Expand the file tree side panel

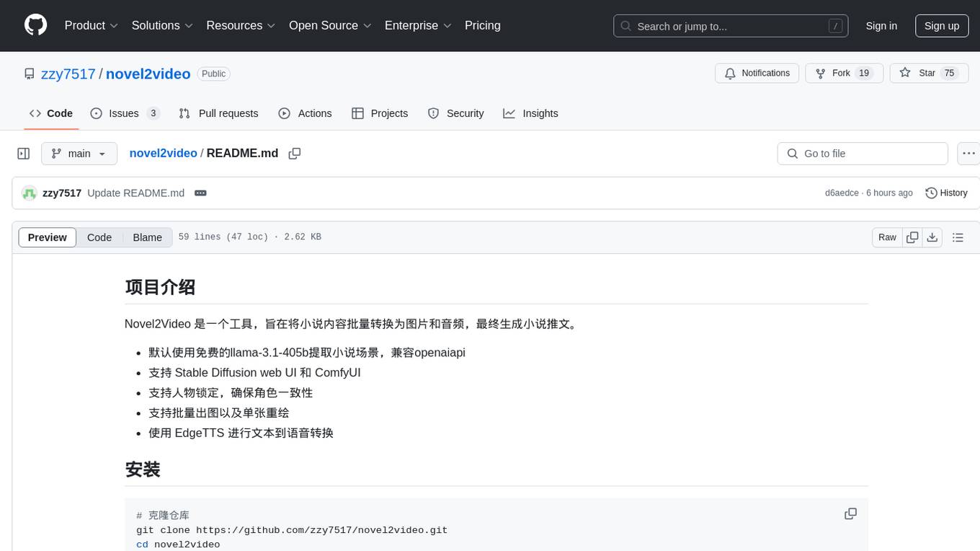point(24,154)
